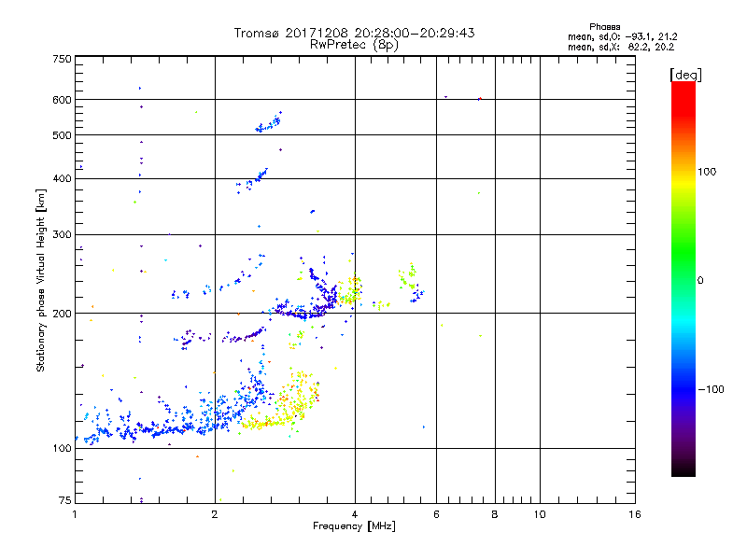Click the y-axis label '200'
Image resolution: width=747 pixels, height=560 pixels.
tap(62, 314)
